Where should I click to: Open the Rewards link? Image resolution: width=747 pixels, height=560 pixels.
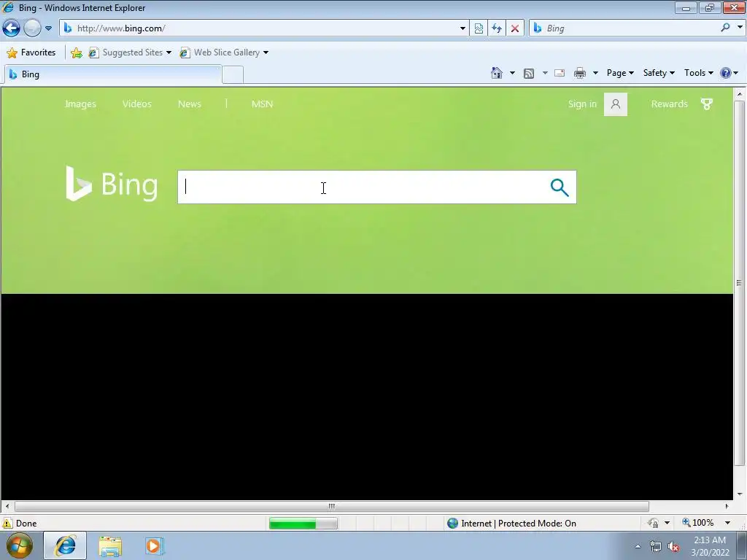coord(670,104)
